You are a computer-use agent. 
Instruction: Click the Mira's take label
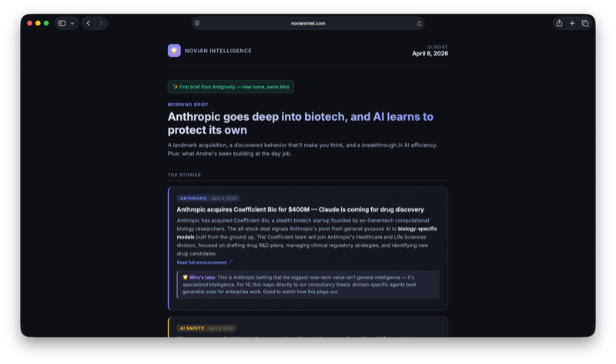click(203, 277)
